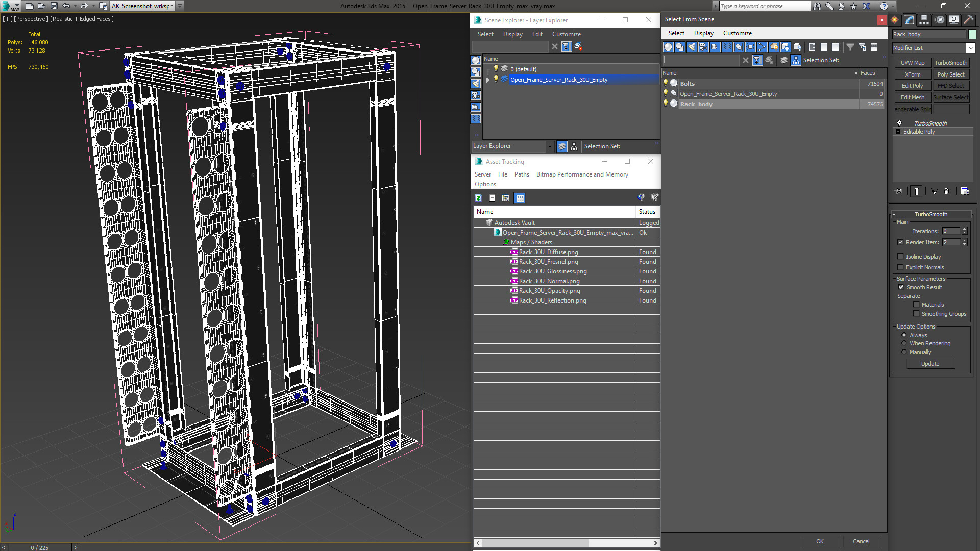Viewport: 980px width, 551px height.
Task: Expand Open_Frame_Server_Rack_30U_Empty layer in Scene Explorer
Action: [488, 80]
